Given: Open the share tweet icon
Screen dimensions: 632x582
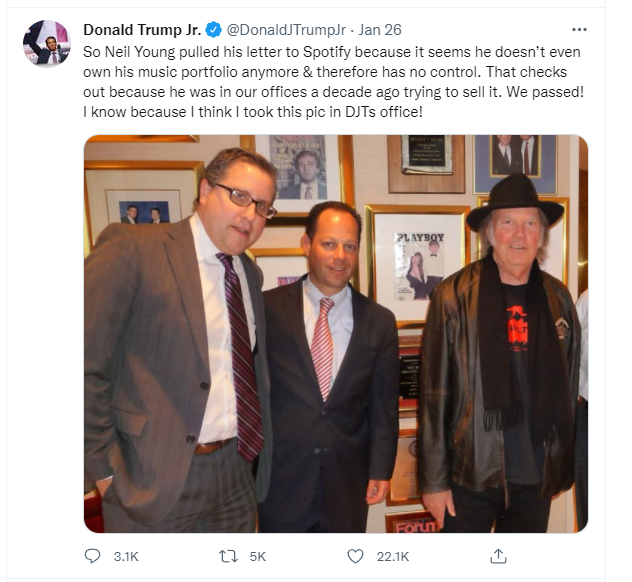Looking at the screenshot, I should point(498,555).
